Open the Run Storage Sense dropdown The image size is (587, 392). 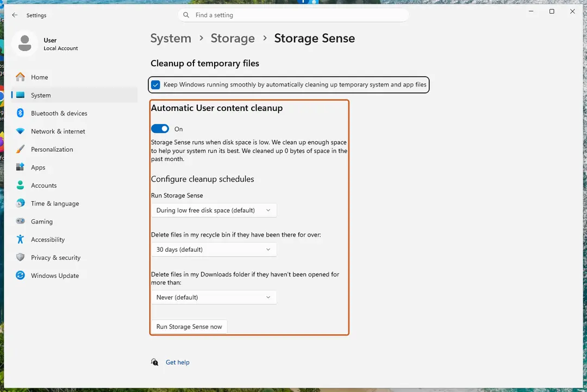tap(214, 210)
